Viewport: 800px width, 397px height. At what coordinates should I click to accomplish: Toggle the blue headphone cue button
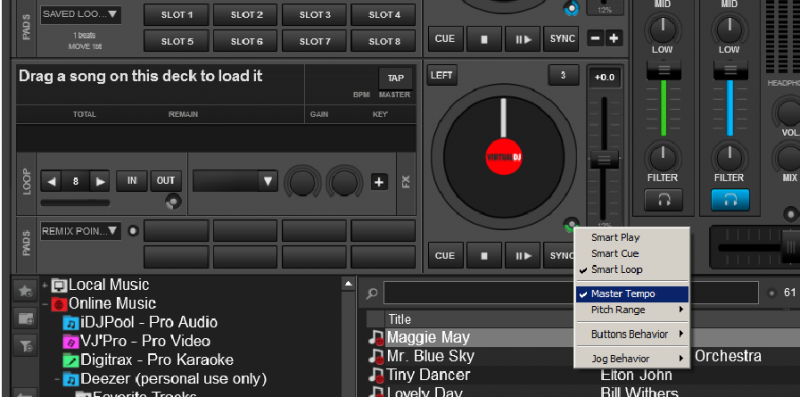(x=730, y=200)
